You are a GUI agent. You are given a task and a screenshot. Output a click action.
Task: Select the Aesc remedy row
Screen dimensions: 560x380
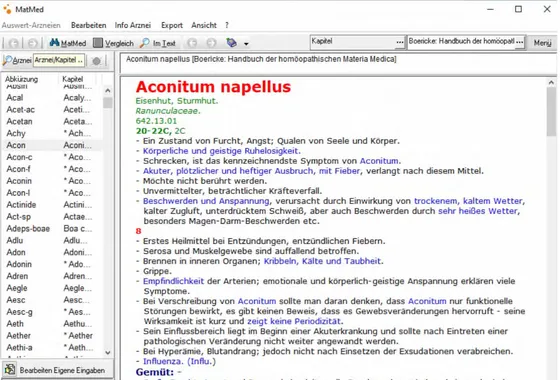[52, 300]
